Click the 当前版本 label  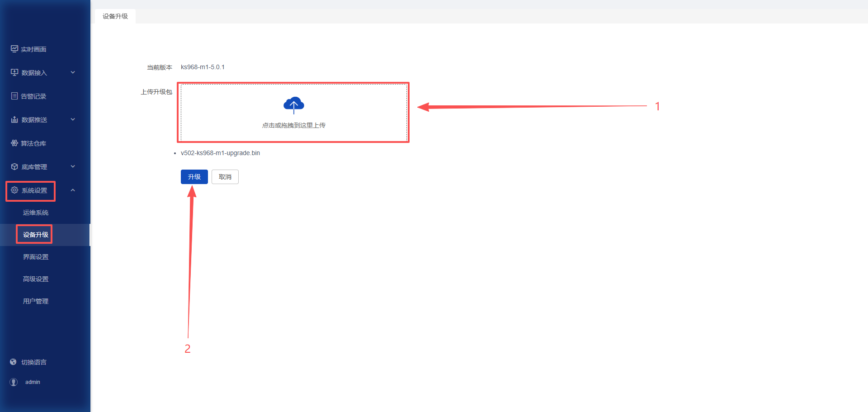tap(160, 67)
